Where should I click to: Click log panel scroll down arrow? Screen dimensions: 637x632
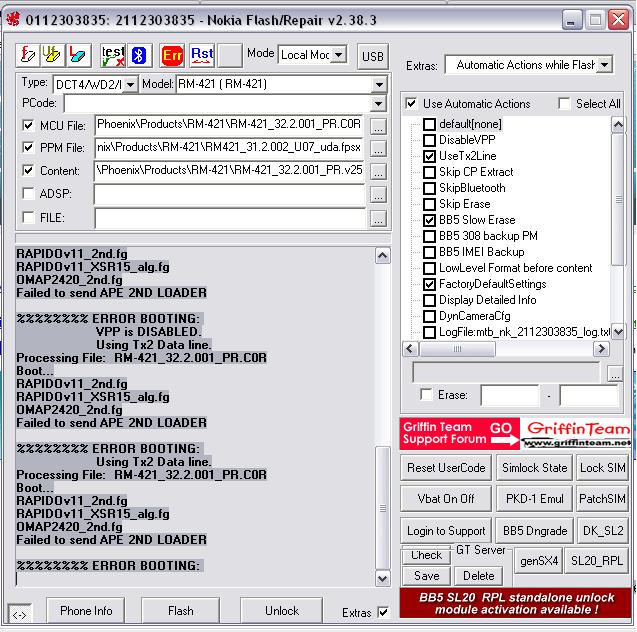click(383, 578)
